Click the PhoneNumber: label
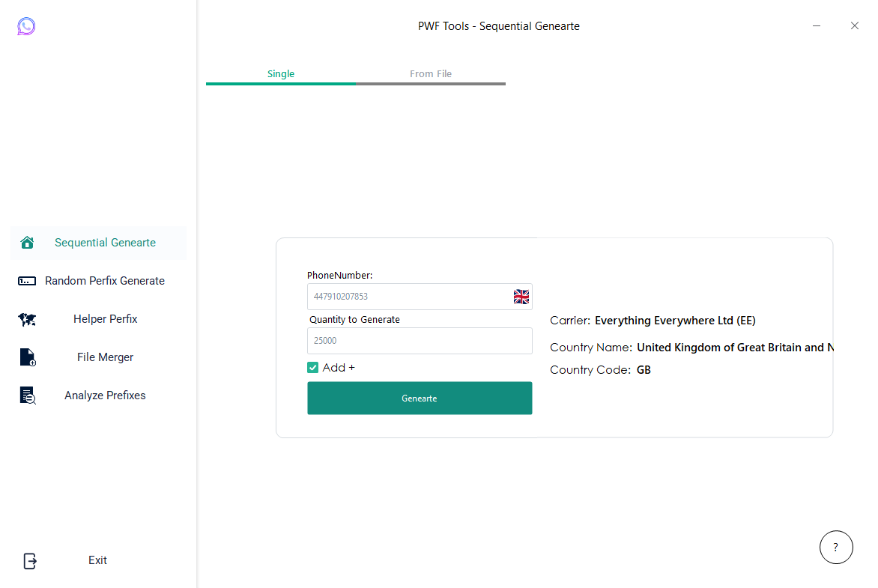 point(340,275)
